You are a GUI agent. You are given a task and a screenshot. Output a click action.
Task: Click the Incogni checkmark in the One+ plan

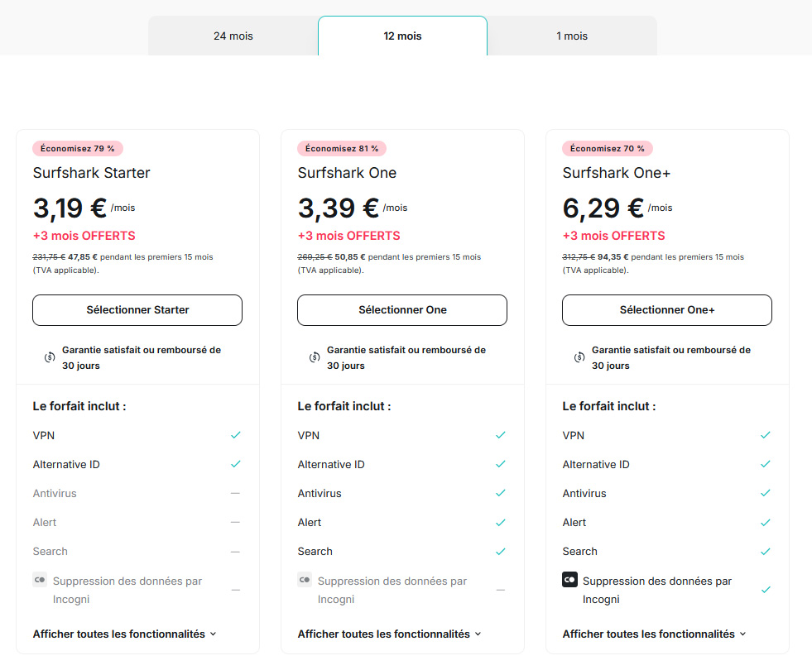tap(766, 590)
